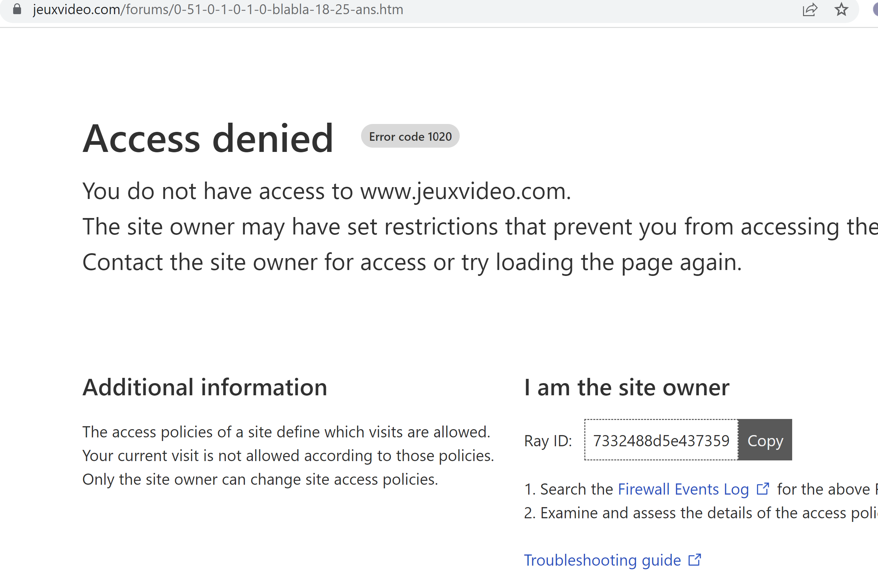
Task: Click the Examine and assess list item
Action: click(x=701, y=513)
